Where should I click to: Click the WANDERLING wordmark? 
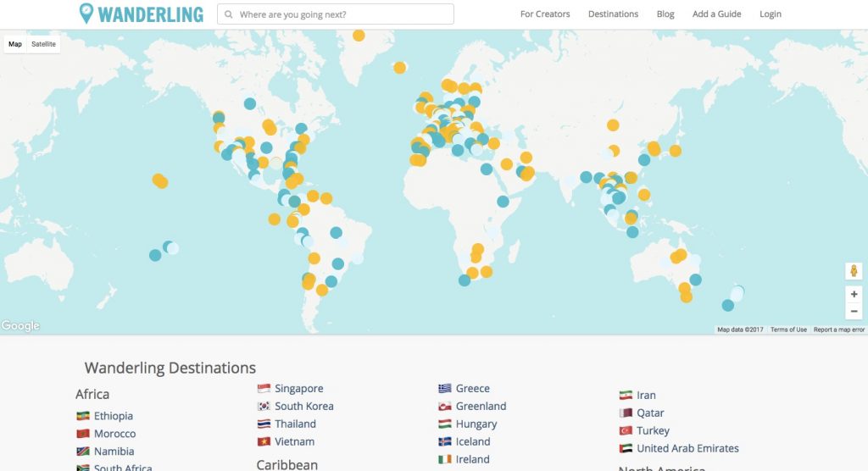point(151,14)
